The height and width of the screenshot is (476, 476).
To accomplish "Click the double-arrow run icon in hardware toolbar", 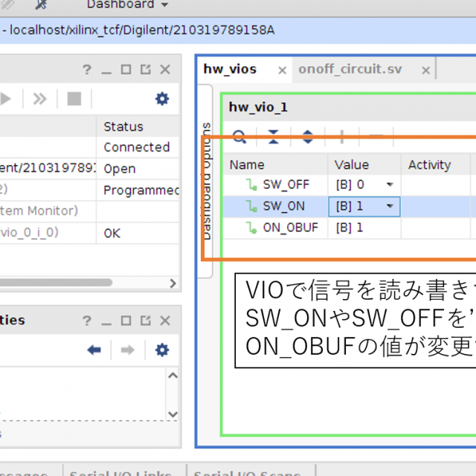I will point(40,98).
